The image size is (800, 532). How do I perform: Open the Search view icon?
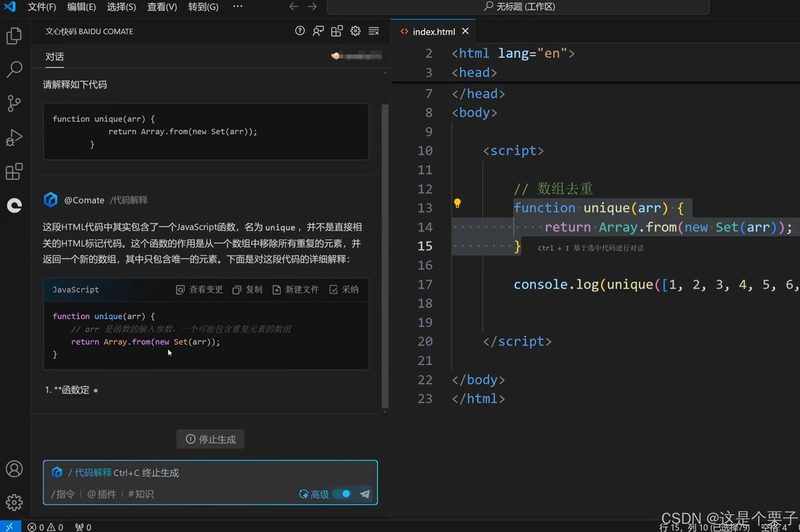[x=14, y=69]
